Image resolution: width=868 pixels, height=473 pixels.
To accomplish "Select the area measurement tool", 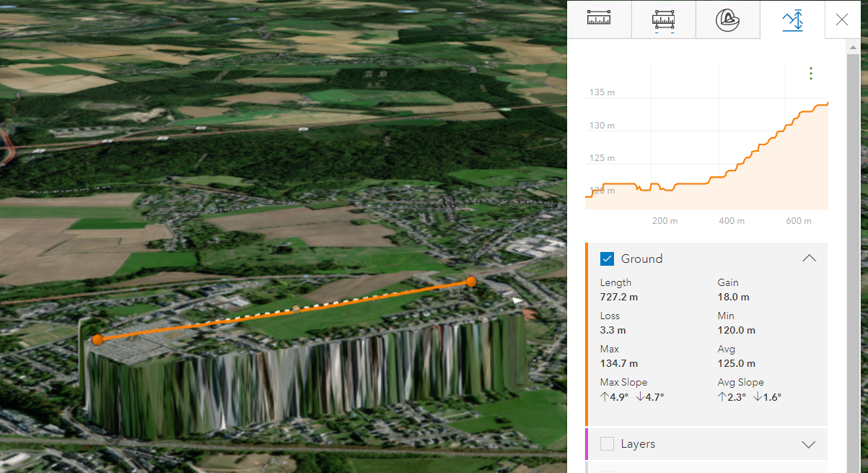I will point(663,19).
